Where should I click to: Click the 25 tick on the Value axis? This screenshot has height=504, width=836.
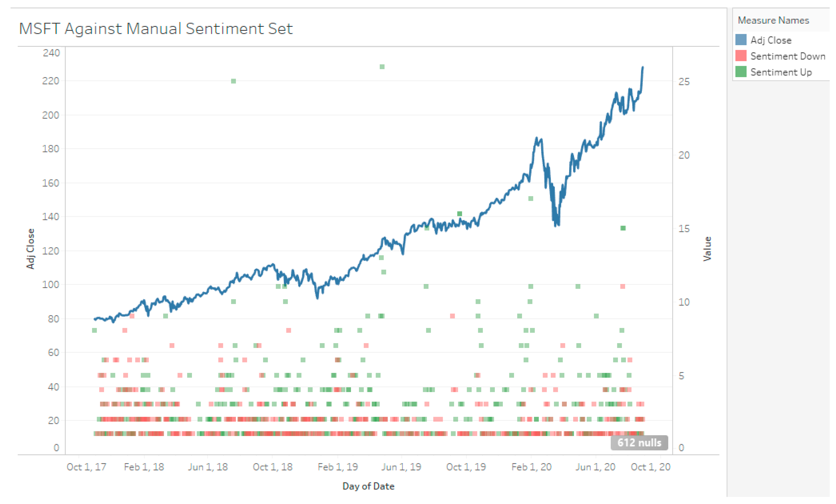pos(684,81)
